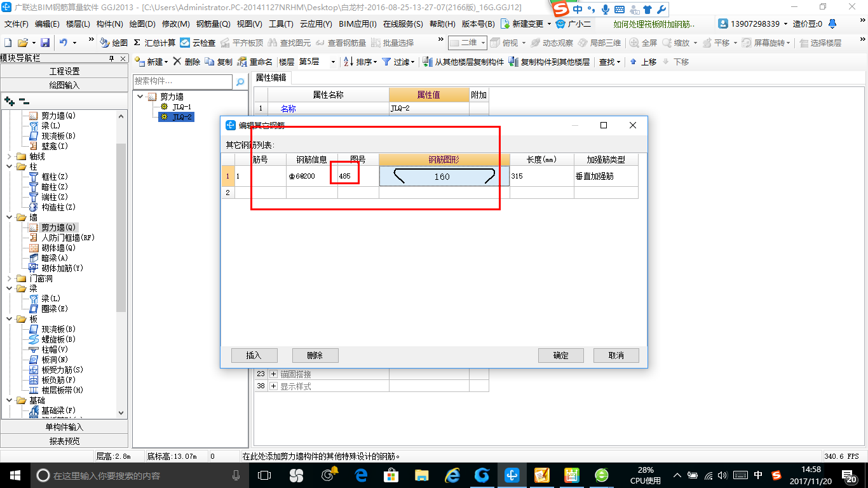Select 人防门框墙(RF) in navigator tree
868x488 pixels.
[x=67, y=238]
